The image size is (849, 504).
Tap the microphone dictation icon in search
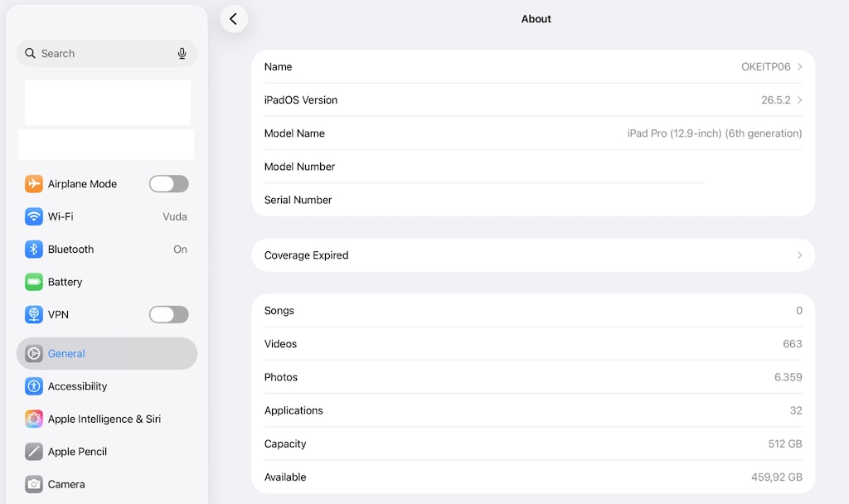(x=182, y=53)
